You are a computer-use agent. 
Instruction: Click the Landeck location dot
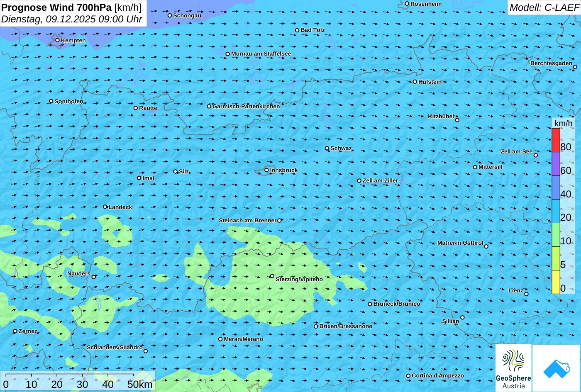coord(105,207)
